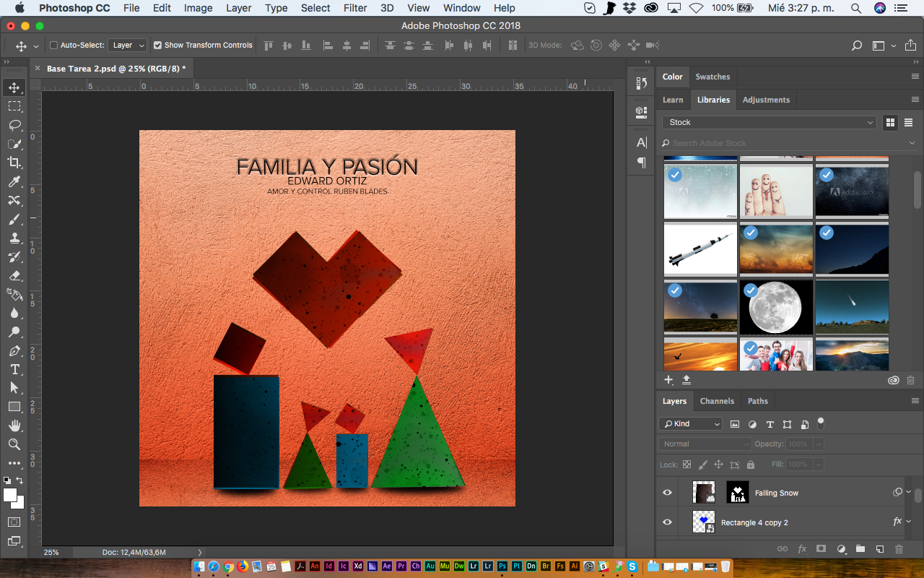924x578 pixels.
Task: Select the Eraser tool
Action: point(14,275)
